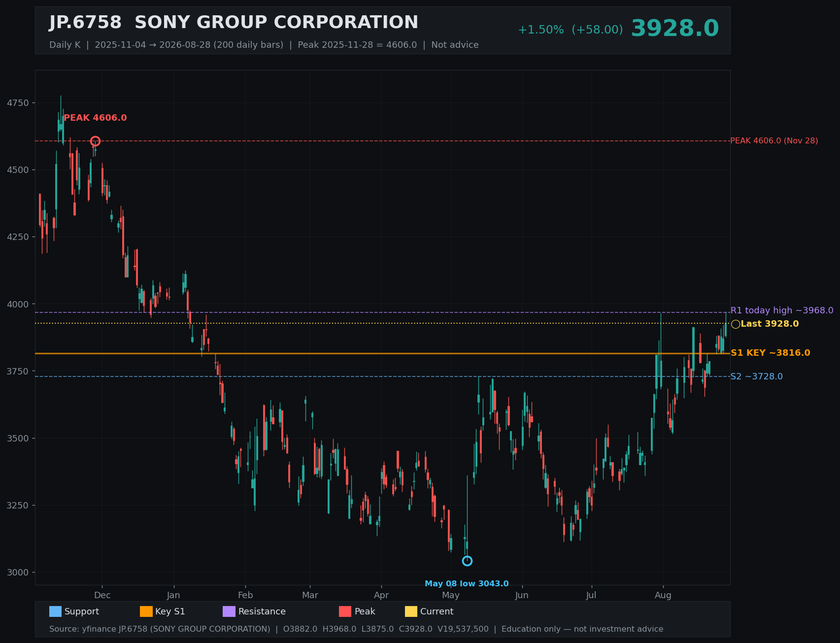Viewport: 840px width, 643px height.
Task: Click the "Key S1" legend label
Action: 170,611
